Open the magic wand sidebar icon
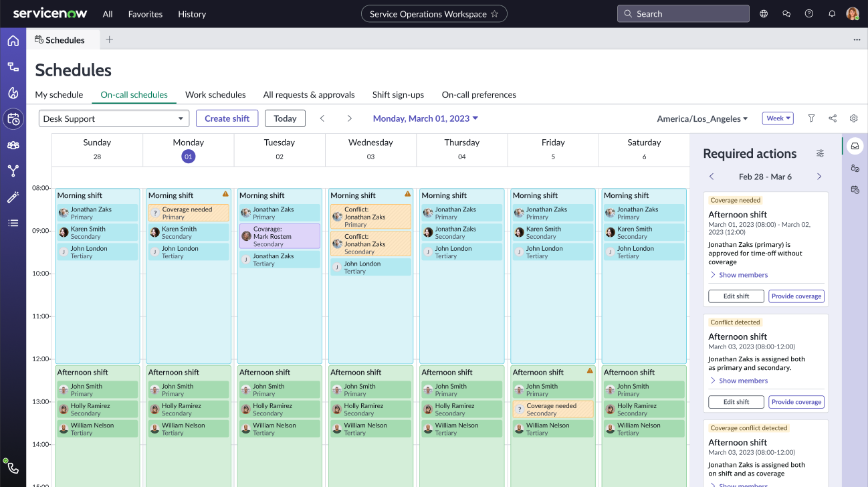 [x=13, y=197]
